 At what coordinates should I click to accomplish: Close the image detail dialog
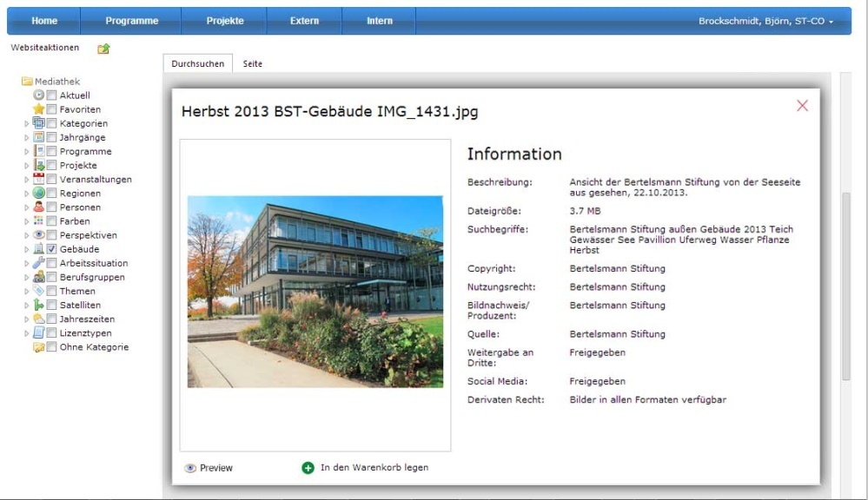click(802, 106)
